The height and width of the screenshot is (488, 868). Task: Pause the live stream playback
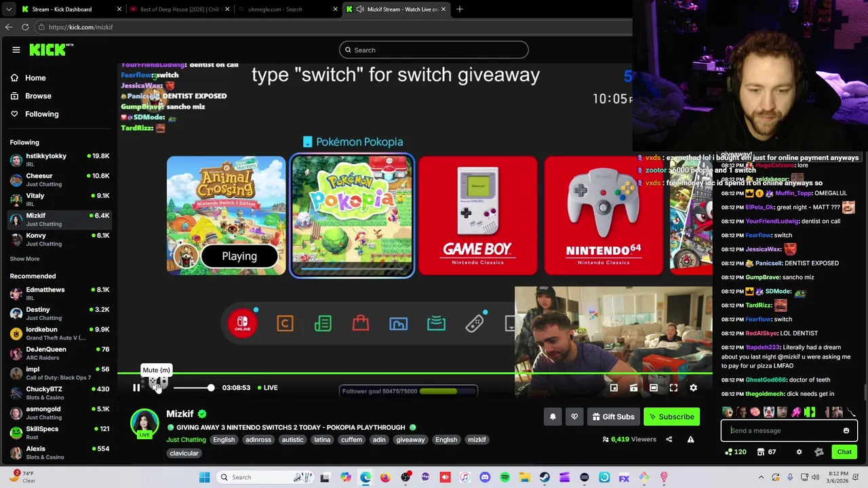pos(136,388)
